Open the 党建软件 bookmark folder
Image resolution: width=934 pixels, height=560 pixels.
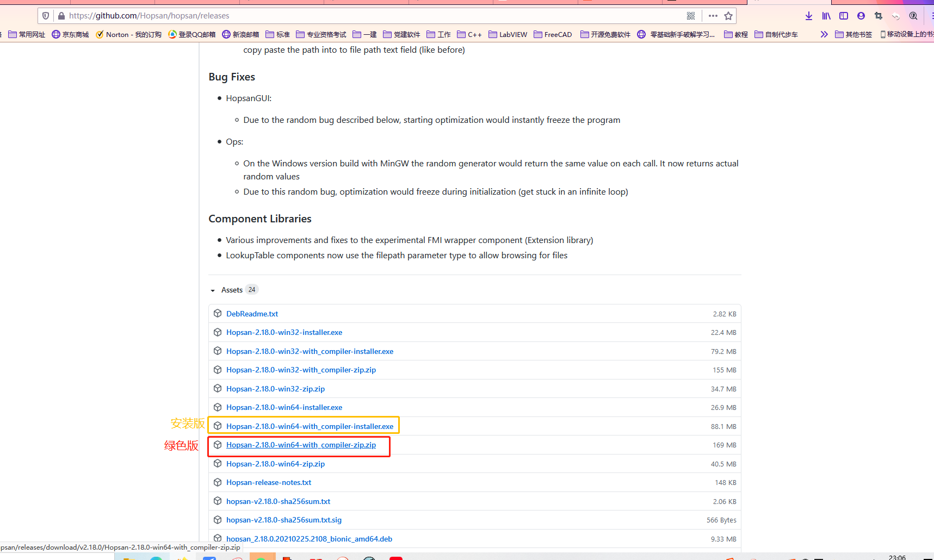401,34
